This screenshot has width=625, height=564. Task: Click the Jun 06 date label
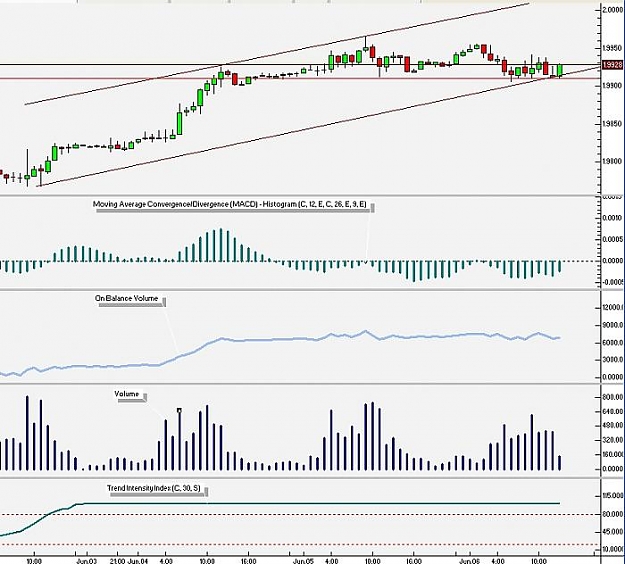(469, 561)
